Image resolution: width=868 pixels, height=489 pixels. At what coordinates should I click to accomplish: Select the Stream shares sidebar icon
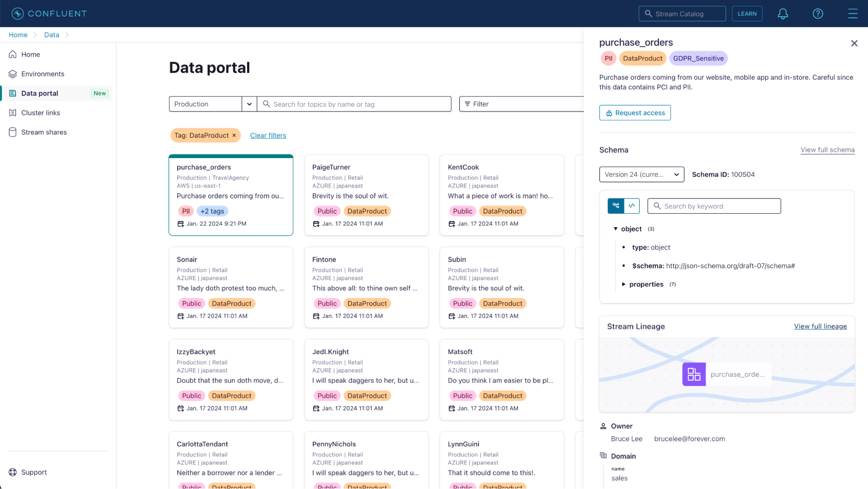click(x=13, y=132)
